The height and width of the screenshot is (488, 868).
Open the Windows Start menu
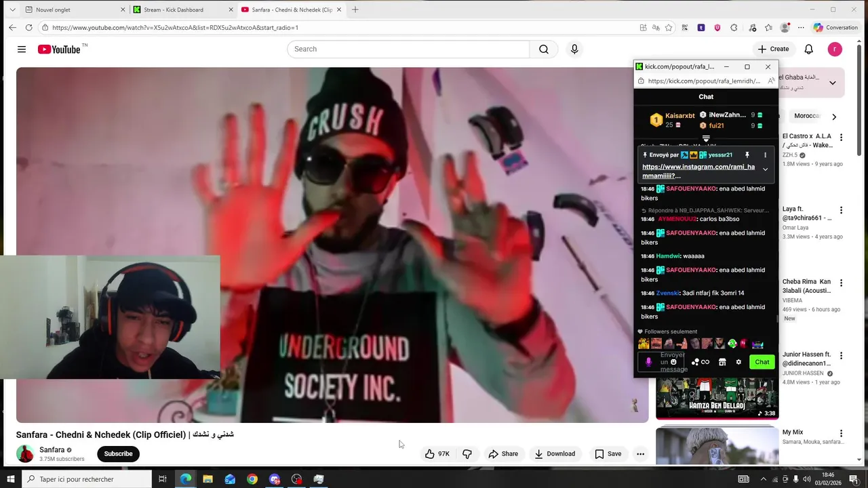click(9, 479)
